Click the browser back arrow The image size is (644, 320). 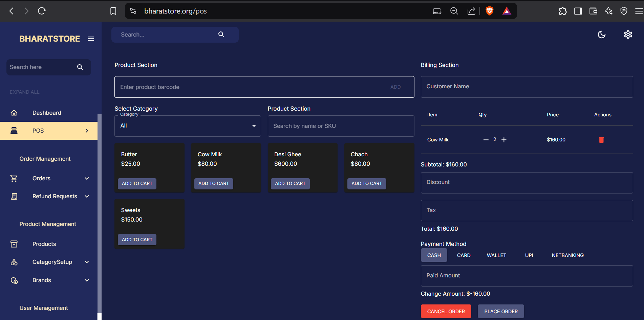[x=12, y=11]
